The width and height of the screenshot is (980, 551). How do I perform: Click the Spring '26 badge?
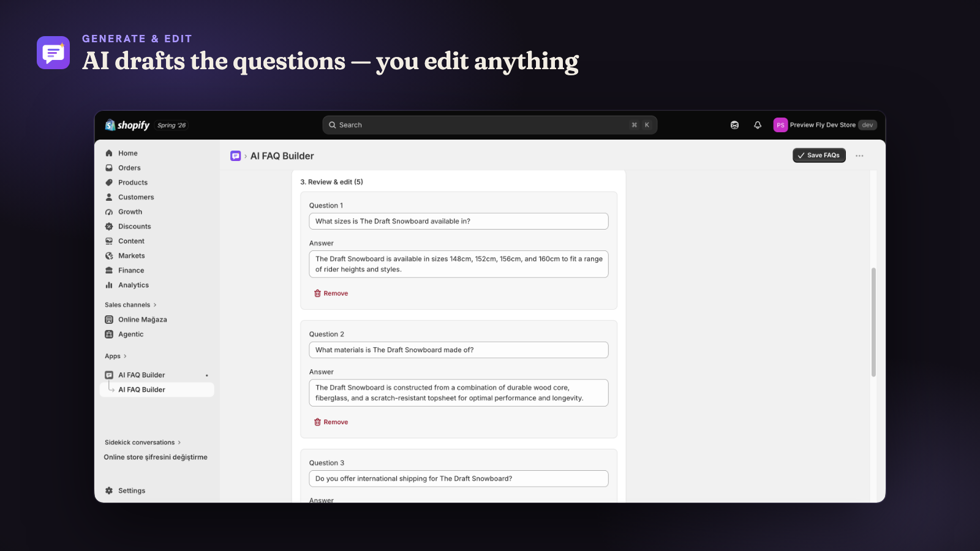pyautogui.click(x=171, y=126)
